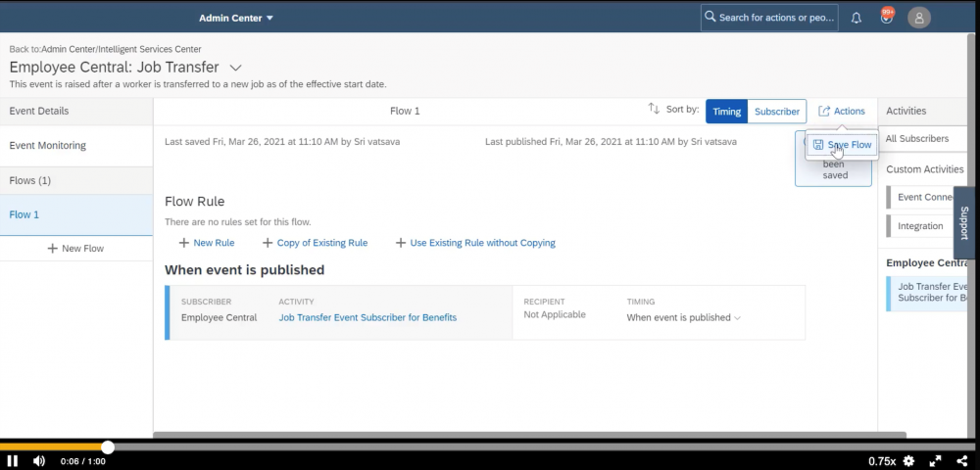Sort flow by Subscriber
The width and height of the screenshot is (980, 470).
point(777,111)
